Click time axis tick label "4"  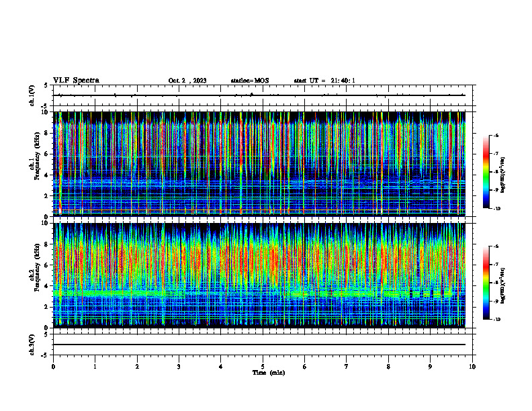(x=221, y=367)
